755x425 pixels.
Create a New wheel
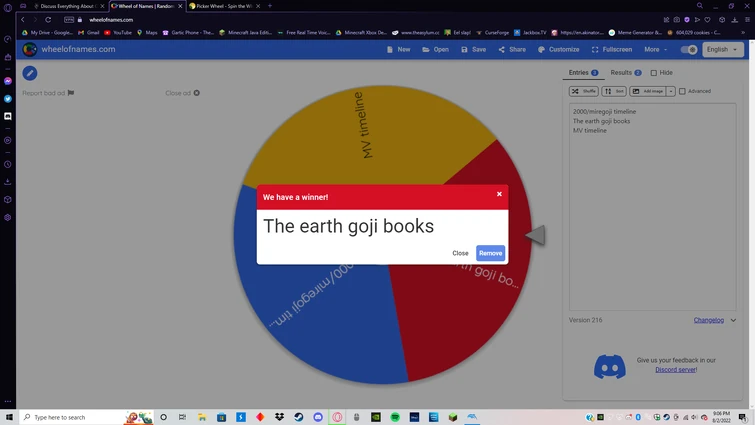(399, 50)
